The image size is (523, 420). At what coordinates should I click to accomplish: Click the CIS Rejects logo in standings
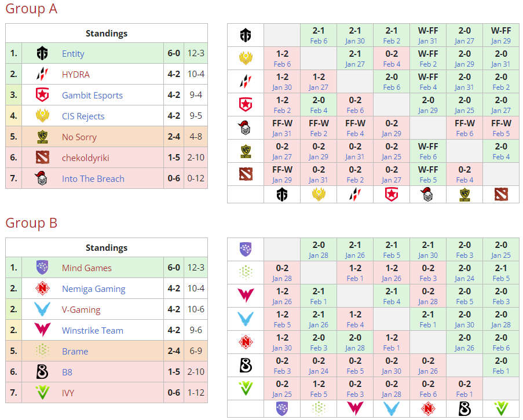(x=42, y=116)
